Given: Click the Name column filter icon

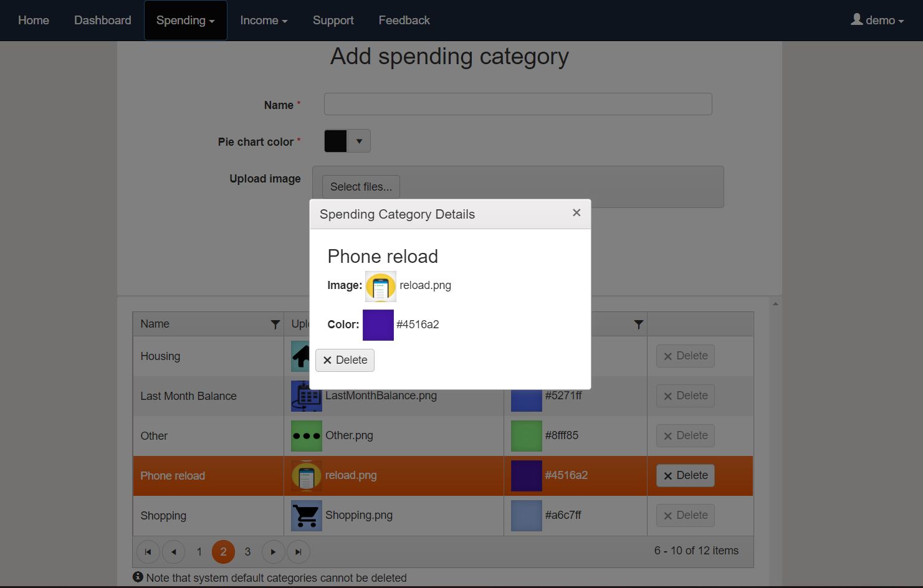Looking at the screenshot, I should 275,325.
